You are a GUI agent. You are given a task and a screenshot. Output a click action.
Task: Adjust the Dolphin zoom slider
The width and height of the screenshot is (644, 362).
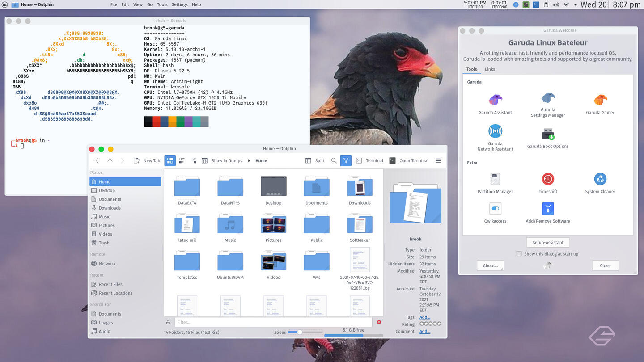click(305, 332)
